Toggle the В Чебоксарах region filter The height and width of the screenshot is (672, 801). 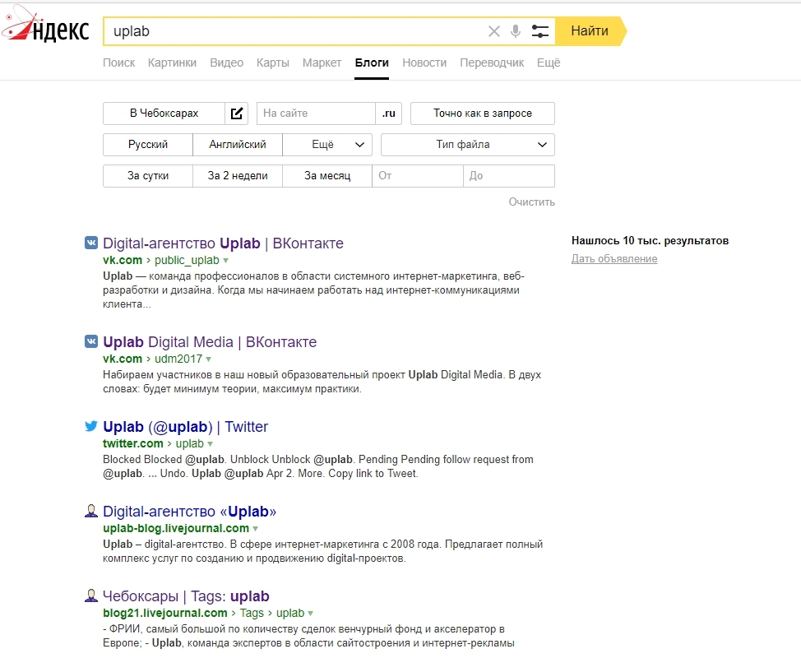pos(164,114)
